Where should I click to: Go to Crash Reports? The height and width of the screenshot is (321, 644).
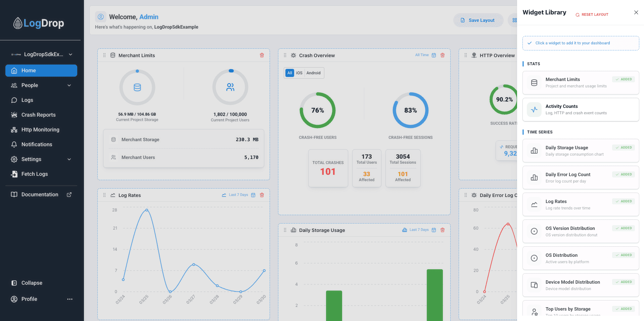click(41, 115)
